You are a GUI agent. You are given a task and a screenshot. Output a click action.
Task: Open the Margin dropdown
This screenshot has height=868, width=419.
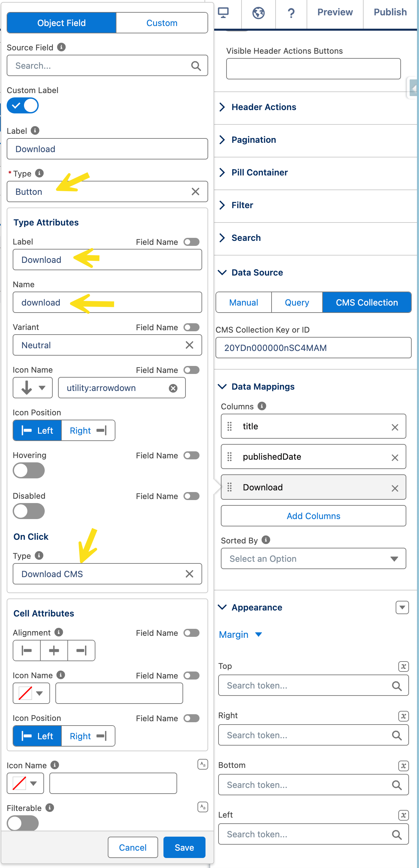click(x=240, y=634)
